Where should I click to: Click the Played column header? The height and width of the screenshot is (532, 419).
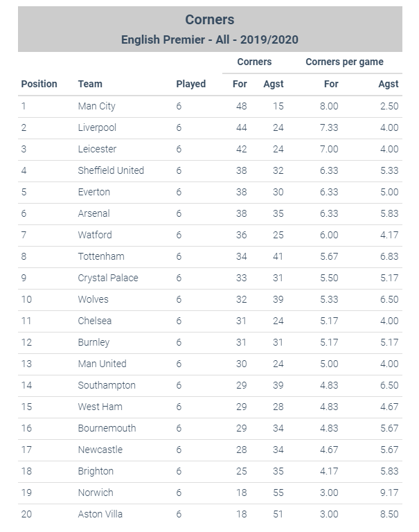coord(190,84)
